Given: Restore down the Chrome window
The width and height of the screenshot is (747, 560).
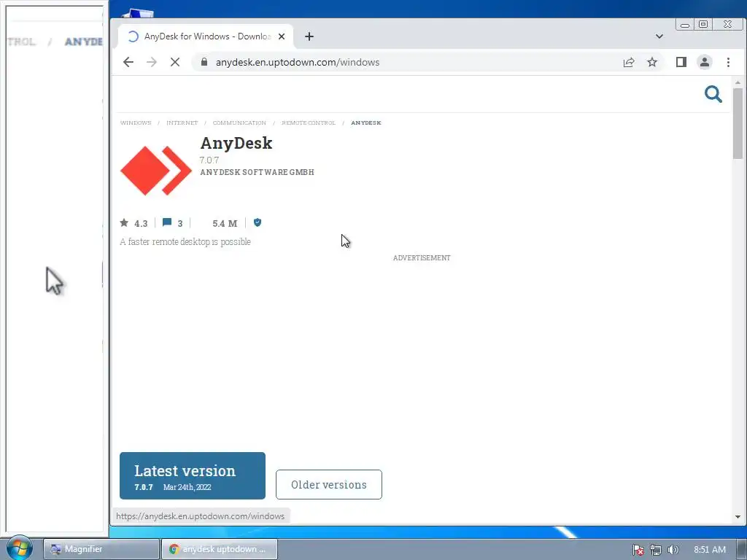Looking at the screenshot, I should click(x=703, y=24).
